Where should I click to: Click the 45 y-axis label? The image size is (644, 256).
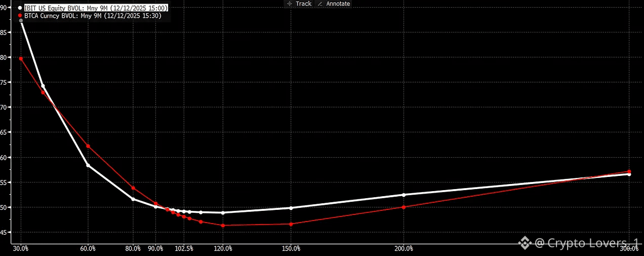click(4, 232)
